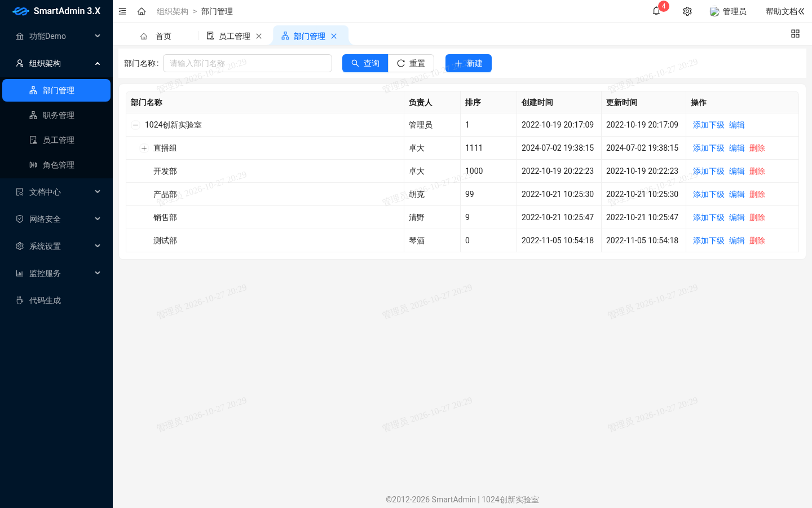Click 角色管理 sidebar icon

33,165
